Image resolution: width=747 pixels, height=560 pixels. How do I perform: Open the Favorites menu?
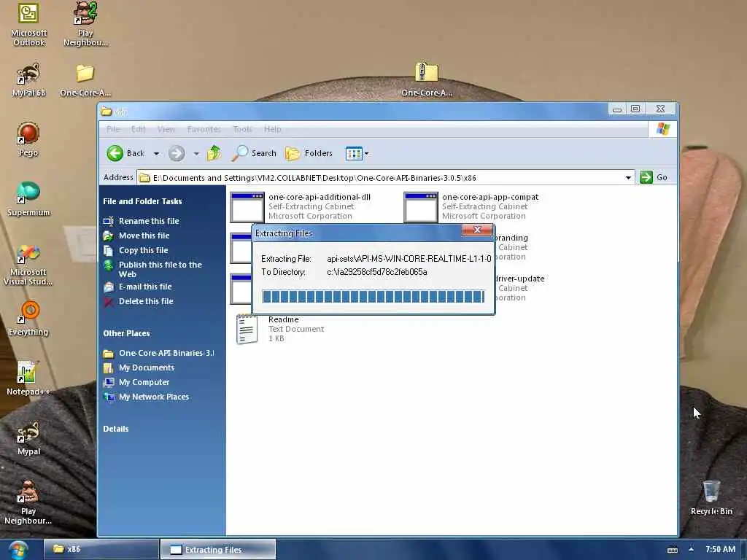[204, 130]
